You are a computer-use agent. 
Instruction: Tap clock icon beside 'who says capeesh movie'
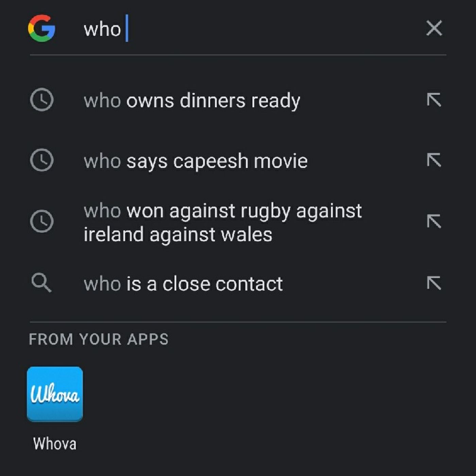click(42, 160)
